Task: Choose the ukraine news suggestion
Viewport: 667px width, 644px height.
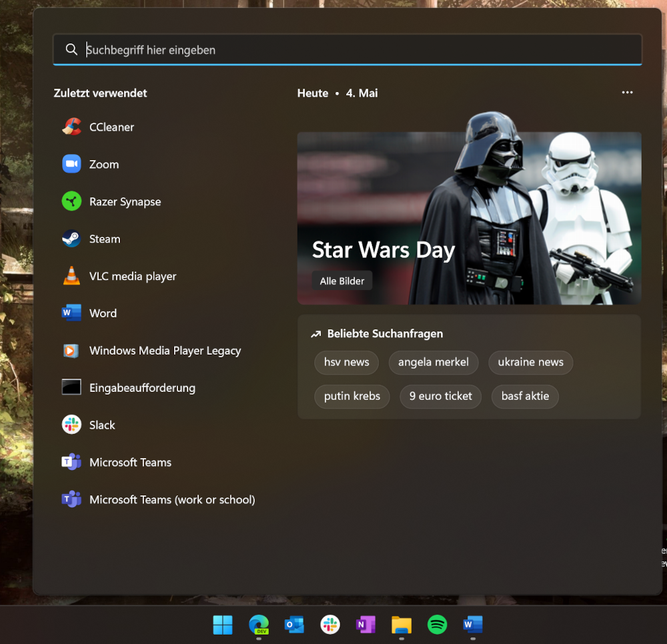Action: [530, 362]
